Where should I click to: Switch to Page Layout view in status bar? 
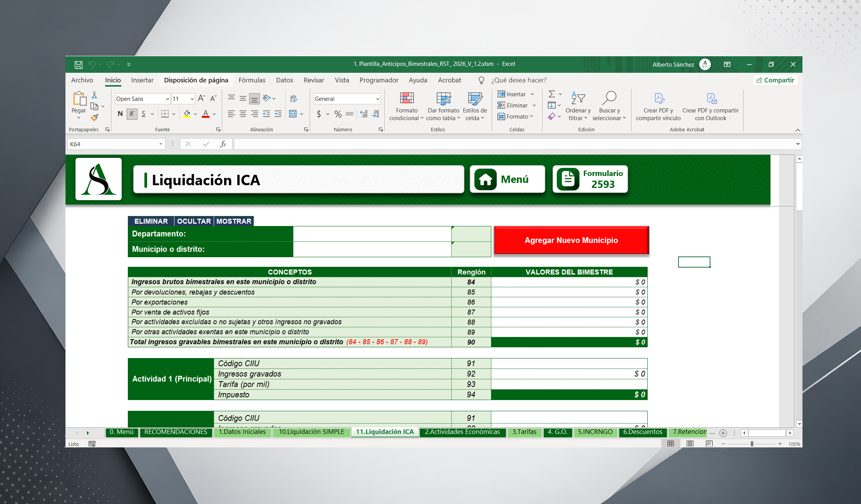click(690, 444)
